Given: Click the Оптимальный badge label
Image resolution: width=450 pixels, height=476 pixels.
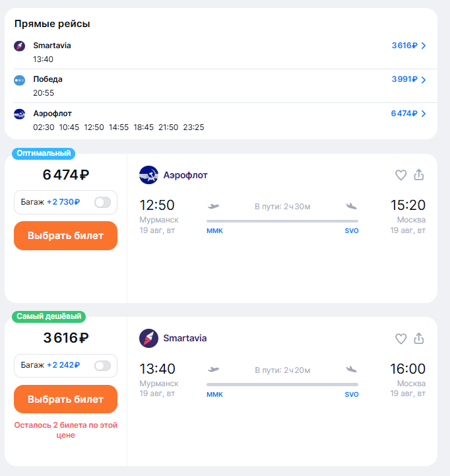Looking at the screenshot, I should pos(44,153).
